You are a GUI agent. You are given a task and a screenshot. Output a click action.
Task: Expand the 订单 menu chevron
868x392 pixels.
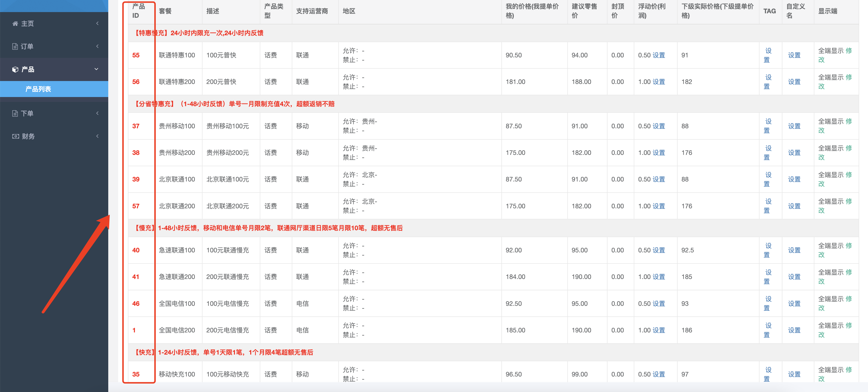point(97,46)
